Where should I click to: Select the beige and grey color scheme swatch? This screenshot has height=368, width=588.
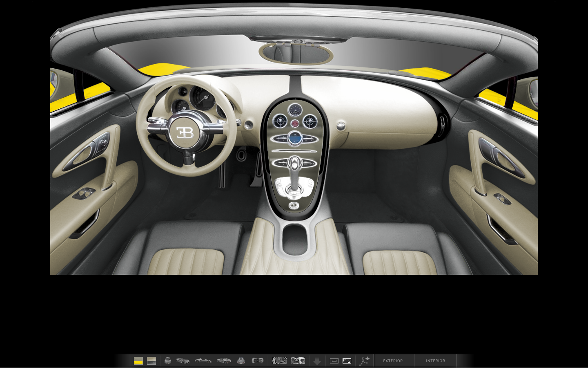pyautogui.click(x=151, y=361)
